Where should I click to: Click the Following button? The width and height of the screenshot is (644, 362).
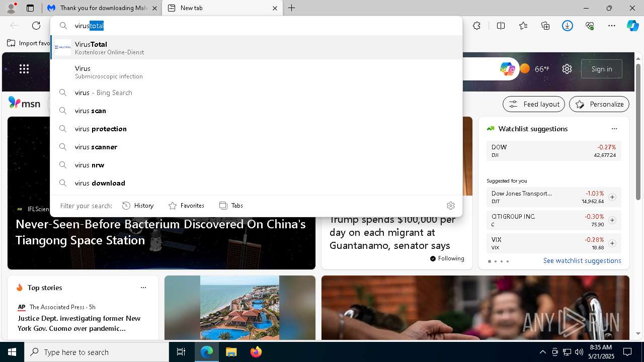(x=447, y=258)
